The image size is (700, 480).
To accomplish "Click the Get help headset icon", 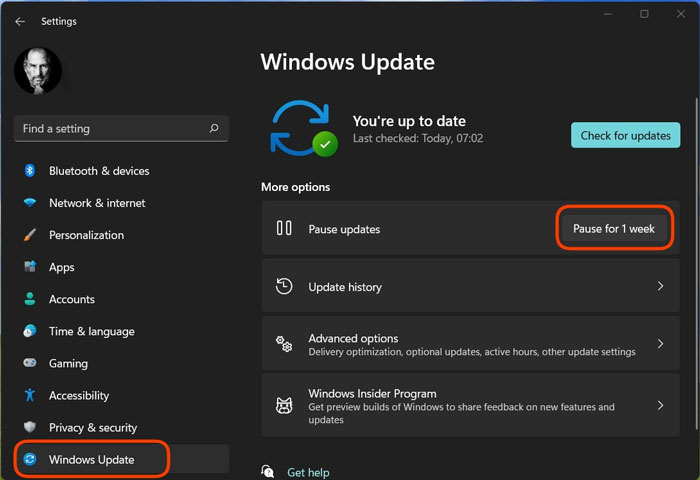I will [x=267, y=471].
